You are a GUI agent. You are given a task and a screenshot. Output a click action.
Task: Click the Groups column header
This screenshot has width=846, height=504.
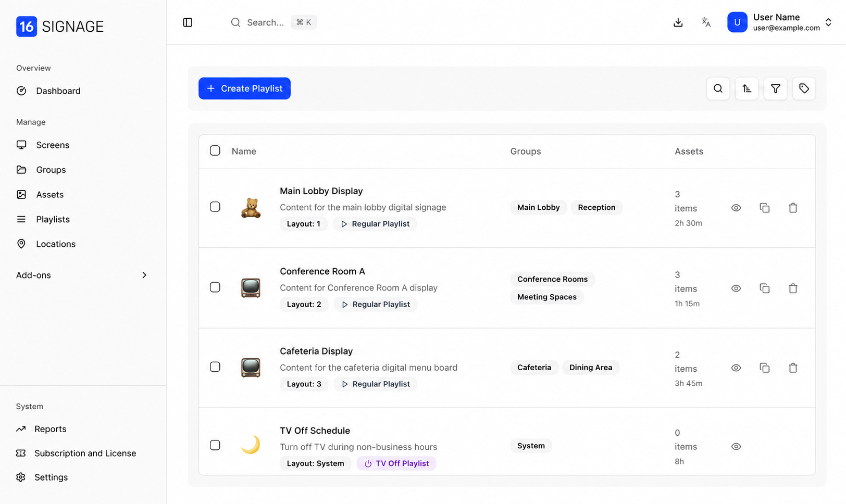click(x=526, y=152)
